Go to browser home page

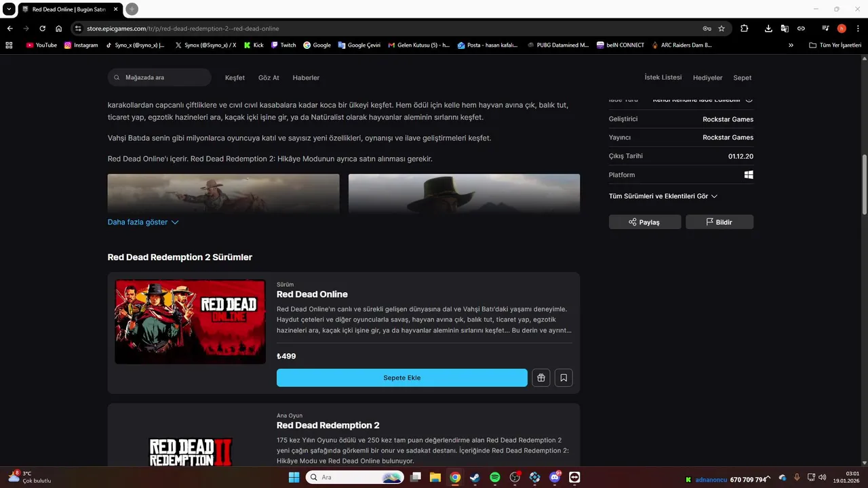(x=59, y=28)
